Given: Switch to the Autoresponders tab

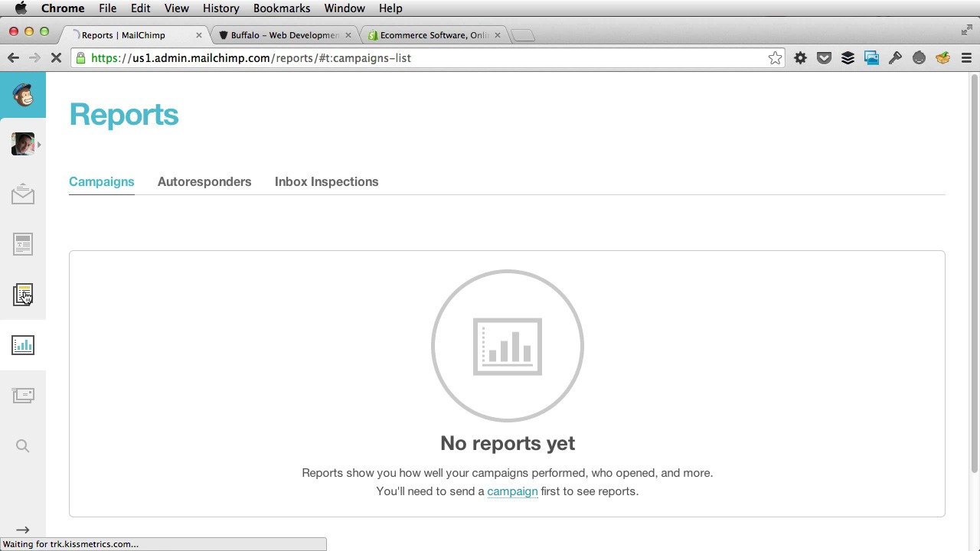Looking at the screenshot, I should pos(204,181).
